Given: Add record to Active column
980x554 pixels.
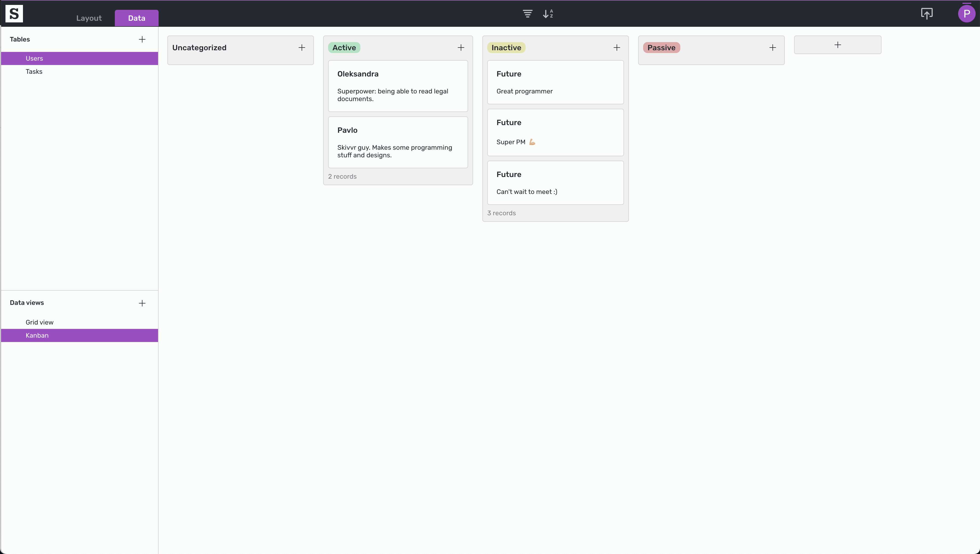Looking at the screenshot, I should click(461, 48).
